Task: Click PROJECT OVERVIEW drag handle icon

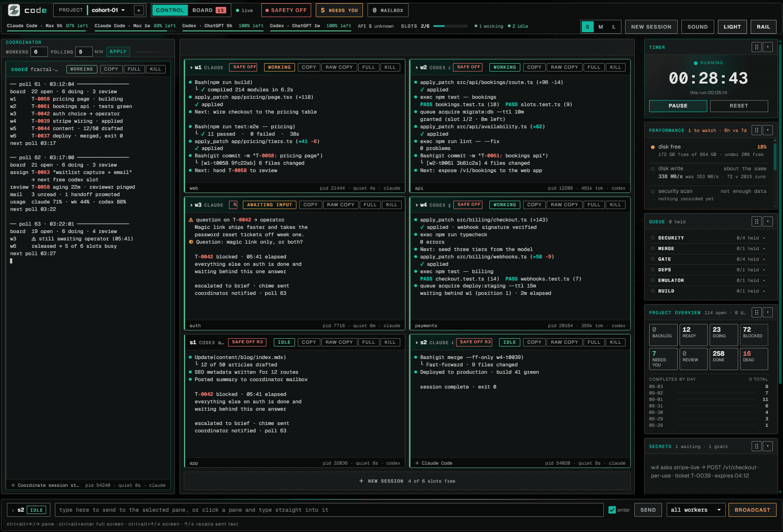Action: pyautogui.click(x=756, y=312)
